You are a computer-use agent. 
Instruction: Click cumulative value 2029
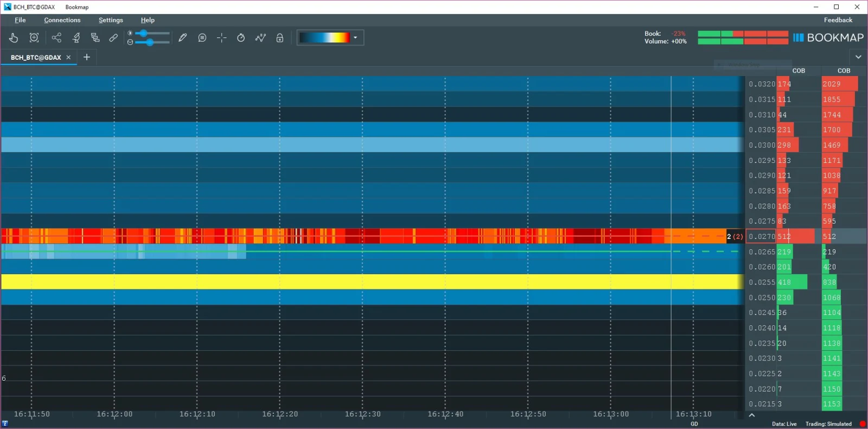[832, 84]
